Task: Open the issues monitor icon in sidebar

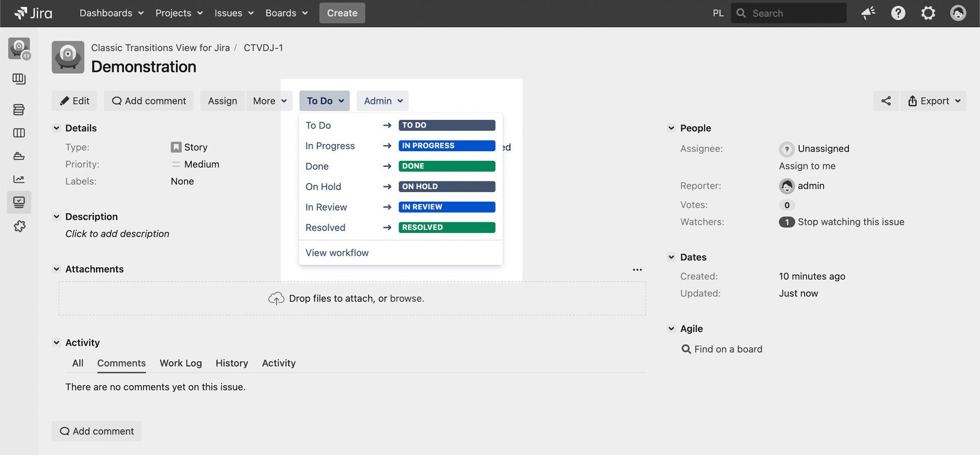Action: point(19,202)
